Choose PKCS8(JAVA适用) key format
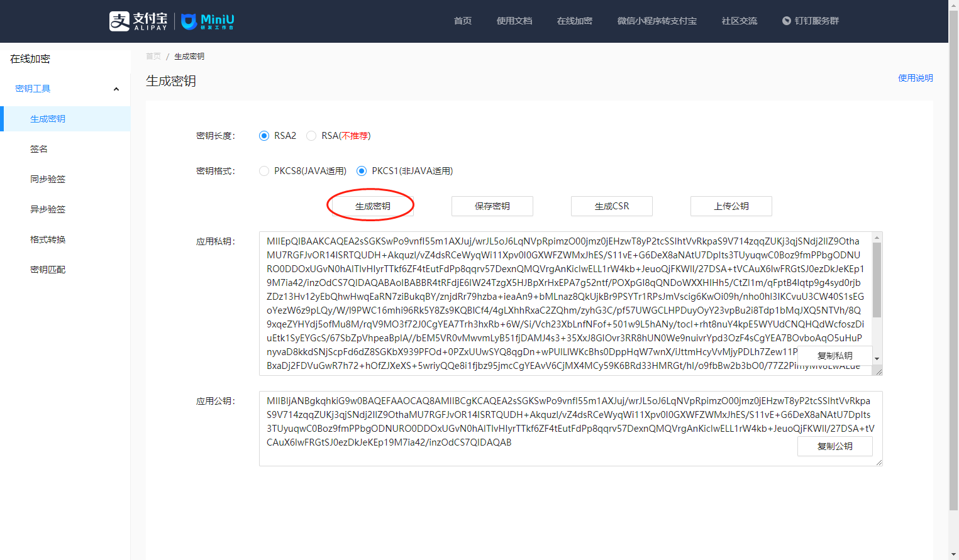The width and height of the screenshot is (959, 560). (x=264, y=171)
